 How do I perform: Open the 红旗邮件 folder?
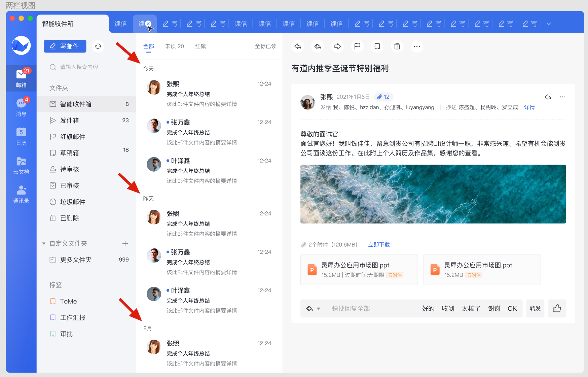click(x=86, y=137)
